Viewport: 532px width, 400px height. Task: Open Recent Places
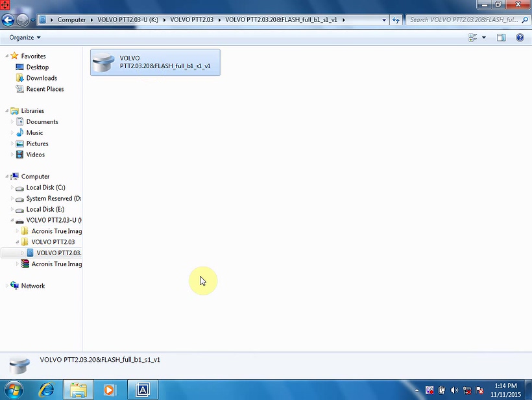pyautogui.click(x=45, y=89)
